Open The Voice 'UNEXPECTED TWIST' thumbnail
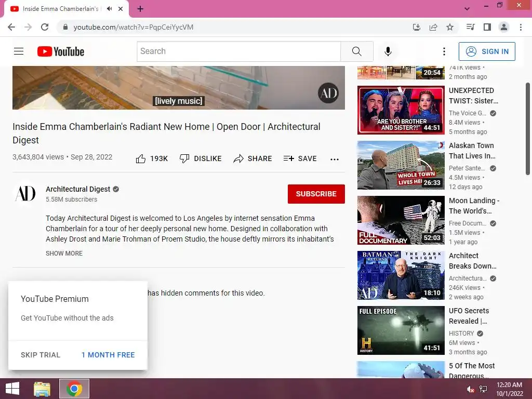 pos(401,110)
